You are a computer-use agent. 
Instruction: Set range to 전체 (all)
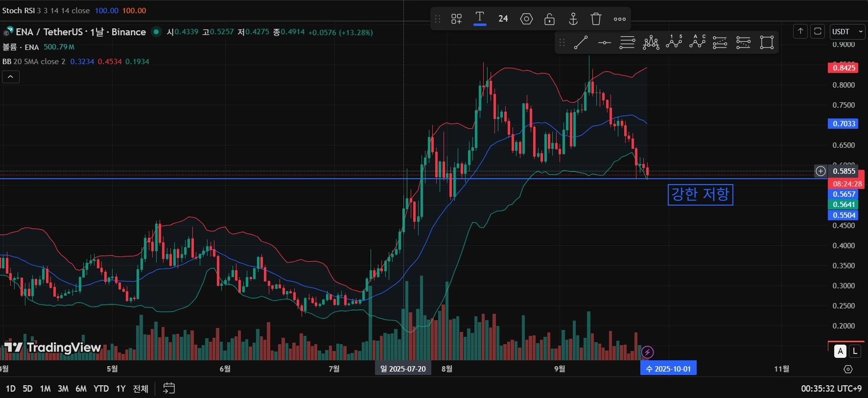[141, 388]
